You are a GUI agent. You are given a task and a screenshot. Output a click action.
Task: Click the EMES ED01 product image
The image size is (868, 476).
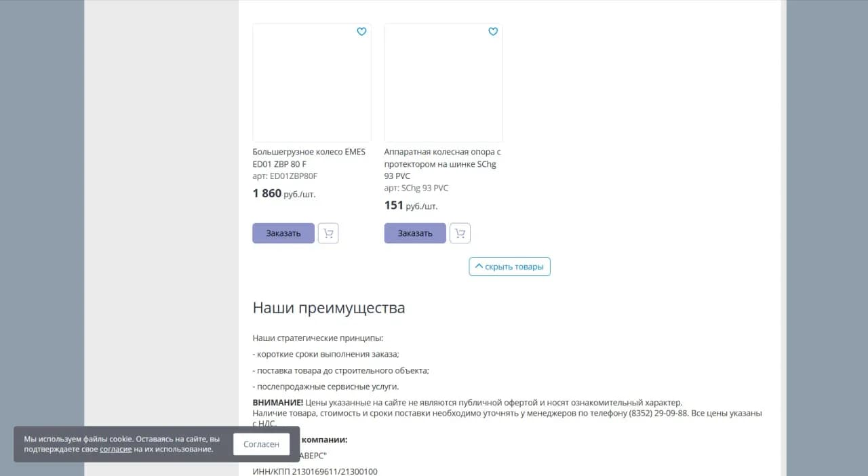click(311, 82)
